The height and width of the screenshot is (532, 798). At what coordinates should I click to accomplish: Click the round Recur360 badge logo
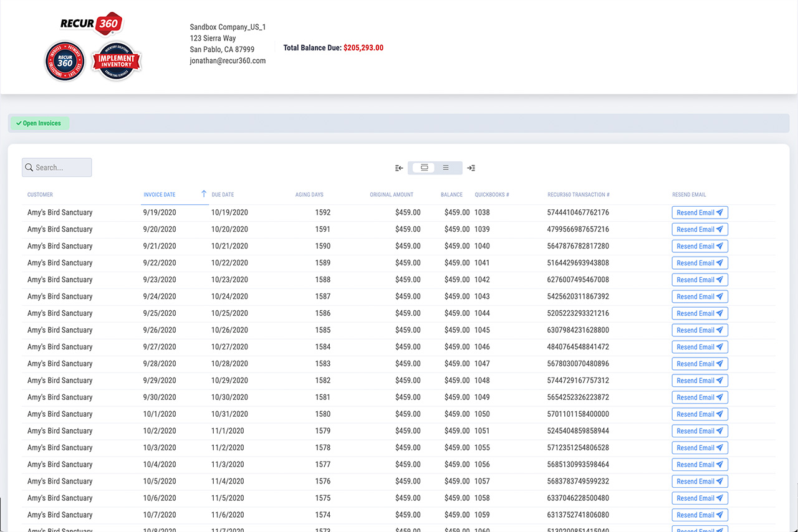click(x=65, y=61)
